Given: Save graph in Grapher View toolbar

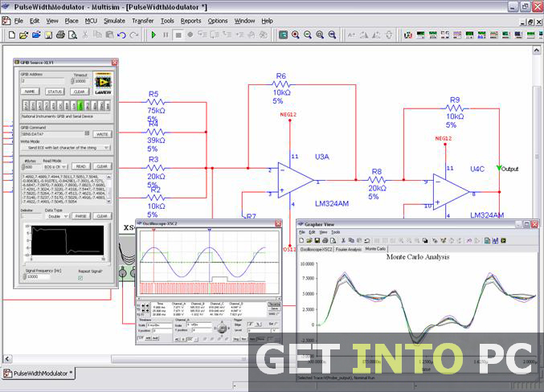Looking at the screenshot, I should click(317, 240).
